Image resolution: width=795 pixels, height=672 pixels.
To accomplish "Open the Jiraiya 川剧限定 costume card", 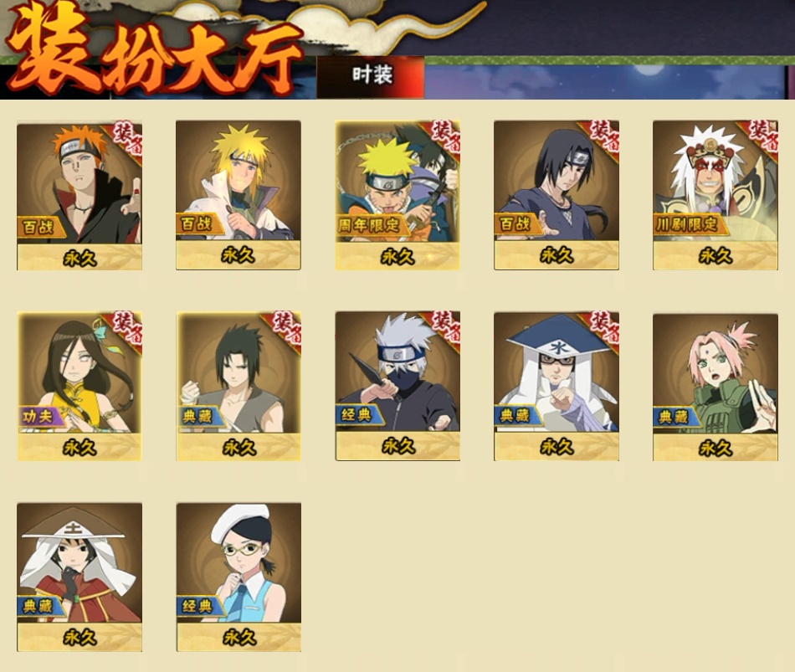I will tap(715, 195).
